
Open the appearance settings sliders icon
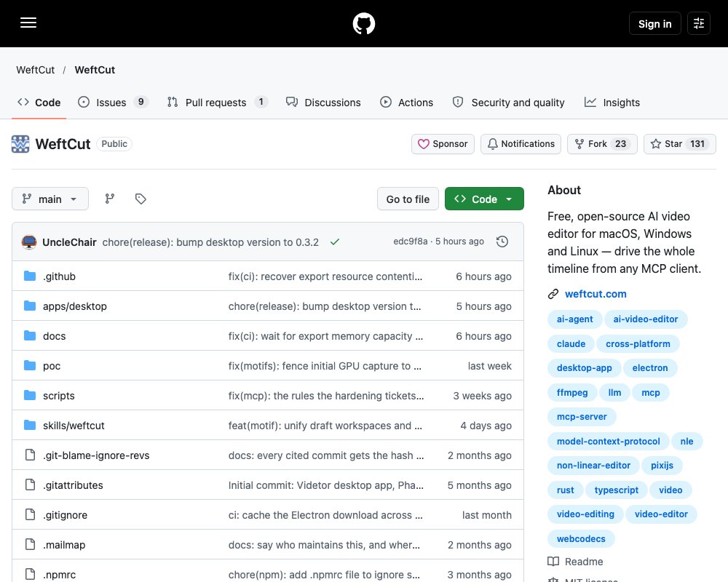click(699, 23)
